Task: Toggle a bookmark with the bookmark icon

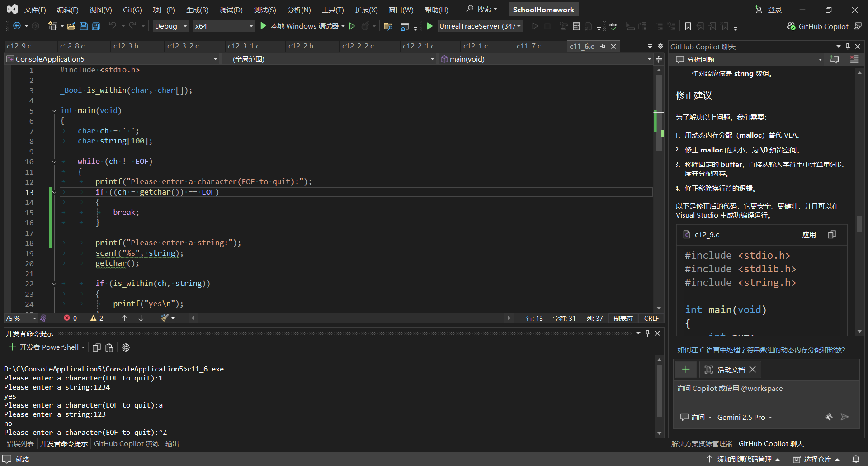Action: pyautogui.click(x=688, y=26)
